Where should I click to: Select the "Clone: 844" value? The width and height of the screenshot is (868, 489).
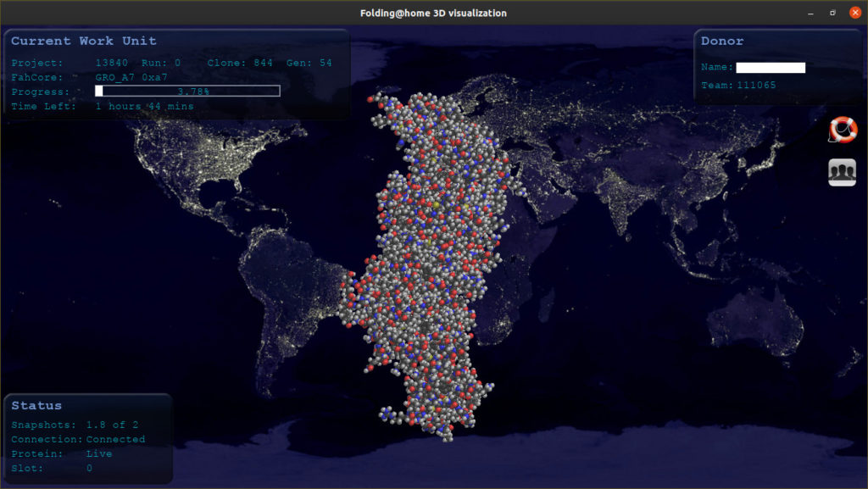coord(240,63)
